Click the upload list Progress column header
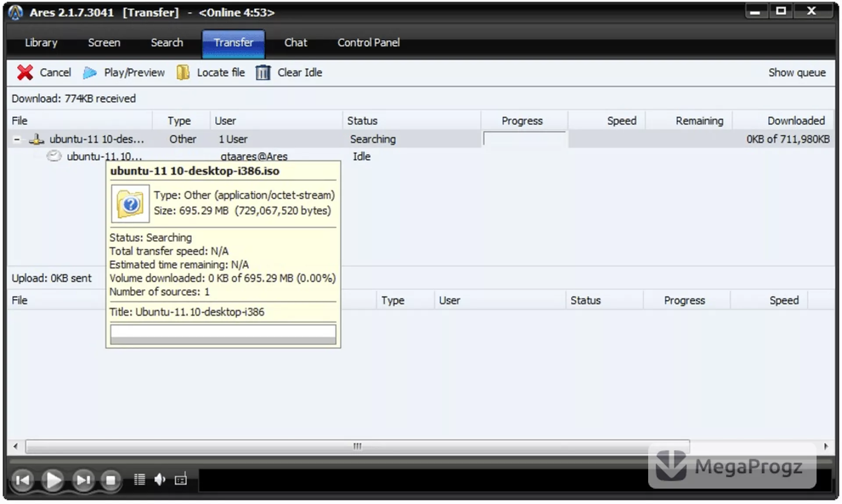The width and height of the screenshot is (842, 504). (686, 300)
